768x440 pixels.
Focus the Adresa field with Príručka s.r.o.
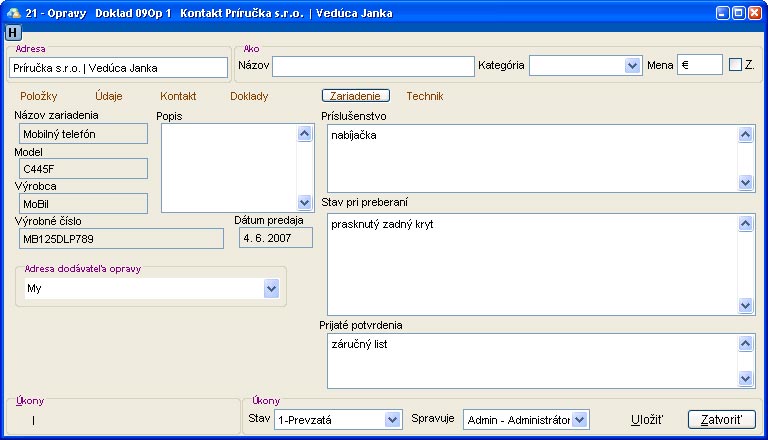pos(118,68)
